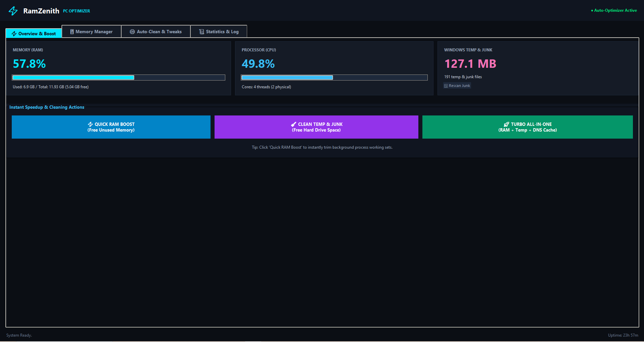Click the 'PC OPTIMIZER' subtitle in header

tap(77, 11)
